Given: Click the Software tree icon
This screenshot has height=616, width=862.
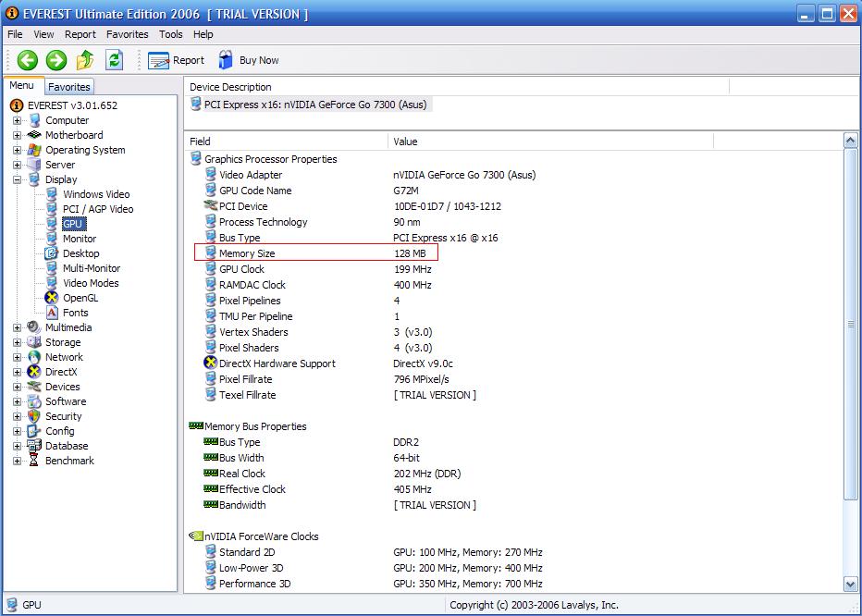Looking at the screenshot, I should click(34, 401).
